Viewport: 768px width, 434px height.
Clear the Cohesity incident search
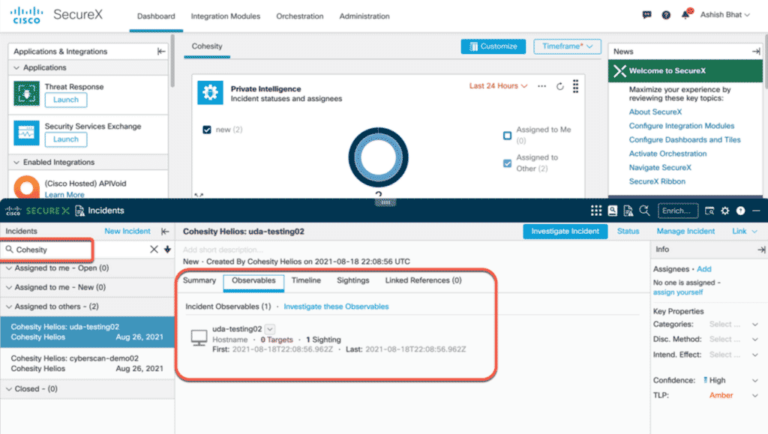point(154,249)
